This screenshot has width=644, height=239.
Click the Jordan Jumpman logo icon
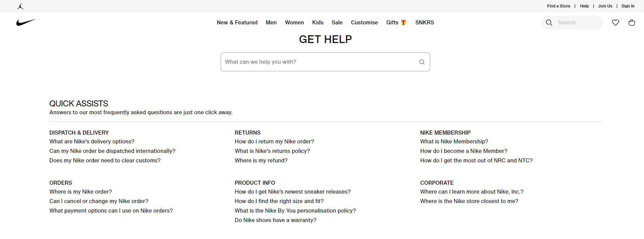click(x=20, y=6)
